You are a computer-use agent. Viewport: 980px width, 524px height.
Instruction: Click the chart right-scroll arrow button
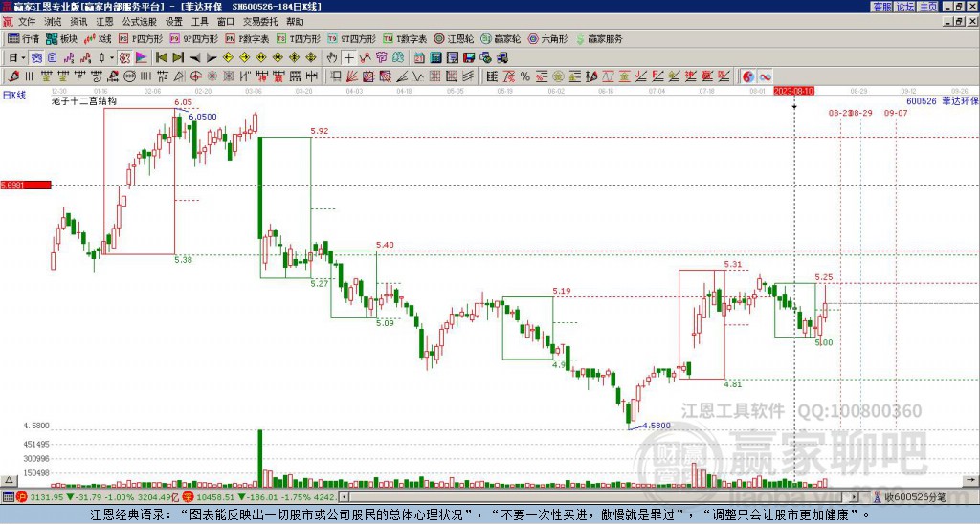[x=970, y=480]
